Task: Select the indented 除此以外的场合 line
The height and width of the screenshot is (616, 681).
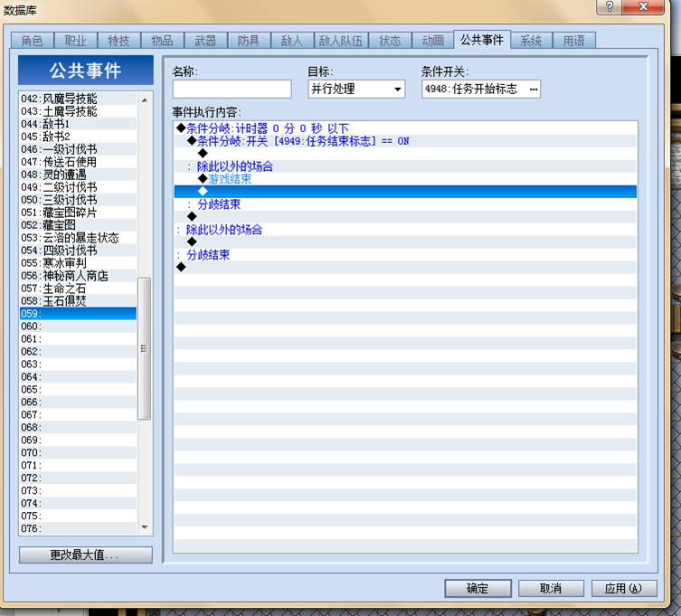Action: point(406,166)
